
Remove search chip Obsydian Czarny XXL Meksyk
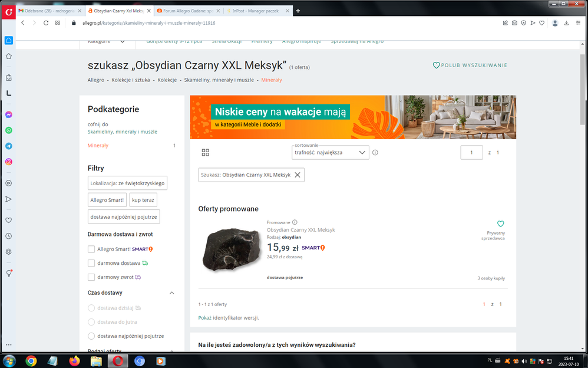[298, 175]
